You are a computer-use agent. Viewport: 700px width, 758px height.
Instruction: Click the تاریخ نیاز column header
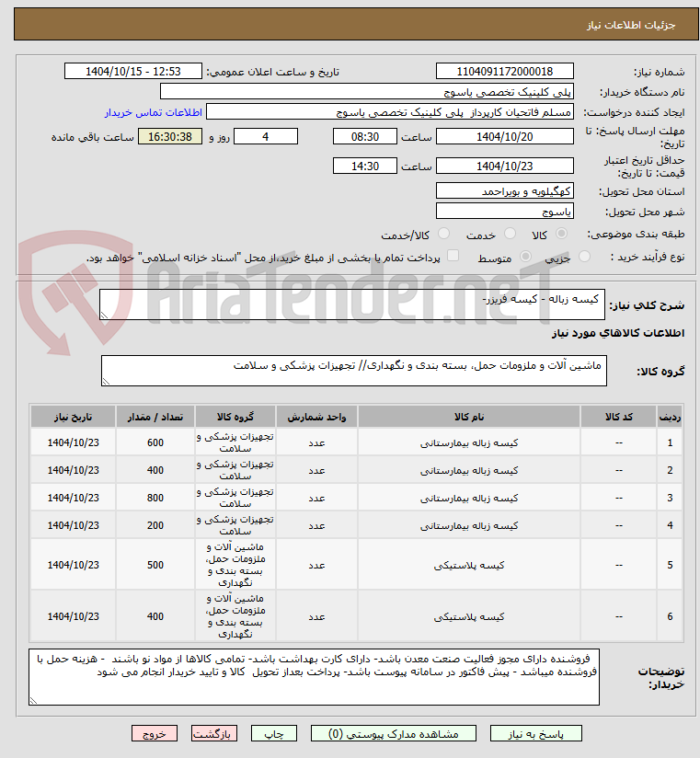point(73,417)
